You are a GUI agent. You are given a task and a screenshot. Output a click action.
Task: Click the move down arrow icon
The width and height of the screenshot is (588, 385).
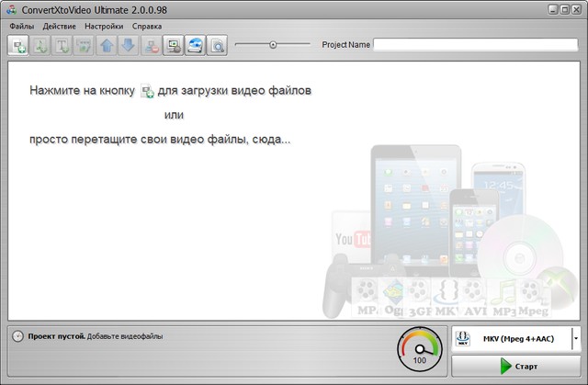129,45
